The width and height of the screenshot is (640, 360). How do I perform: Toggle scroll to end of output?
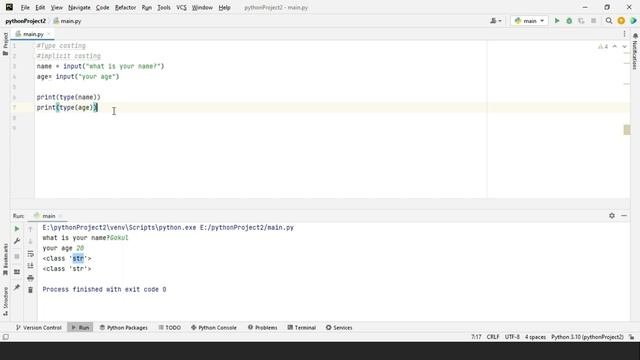pos(31,266)
